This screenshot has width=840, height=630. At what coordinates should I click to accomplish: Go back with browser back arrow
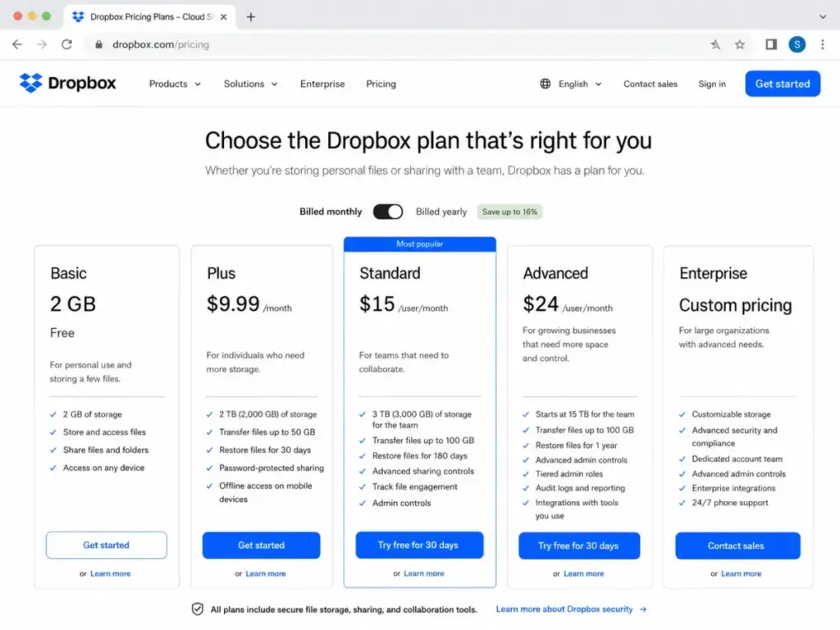point(17,44)
